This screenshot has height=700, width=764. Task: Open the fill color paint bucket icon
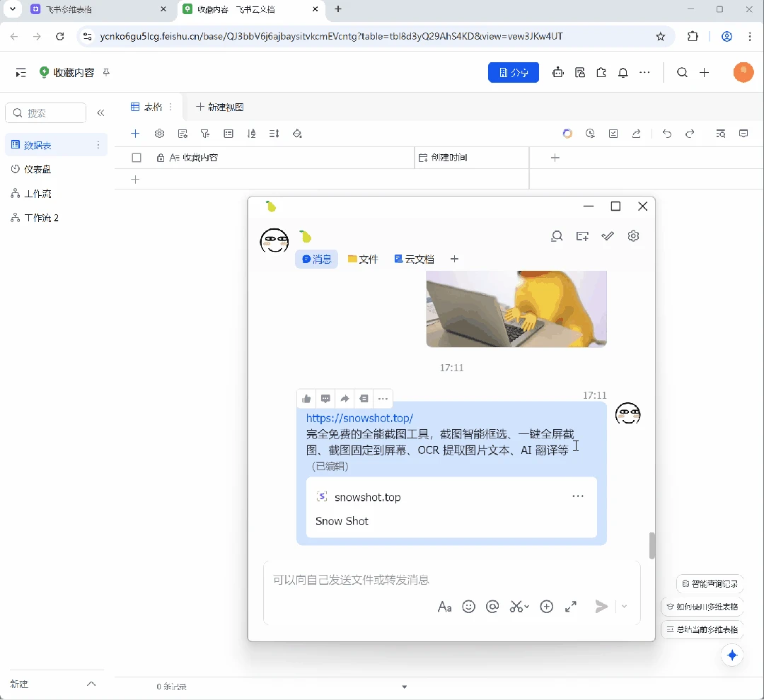click(x=297, y=134)
